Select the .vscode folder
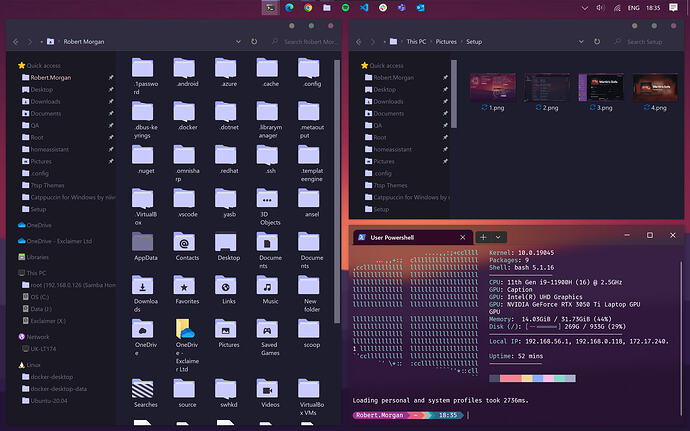 pyautogui.click(x=184, y=203)
